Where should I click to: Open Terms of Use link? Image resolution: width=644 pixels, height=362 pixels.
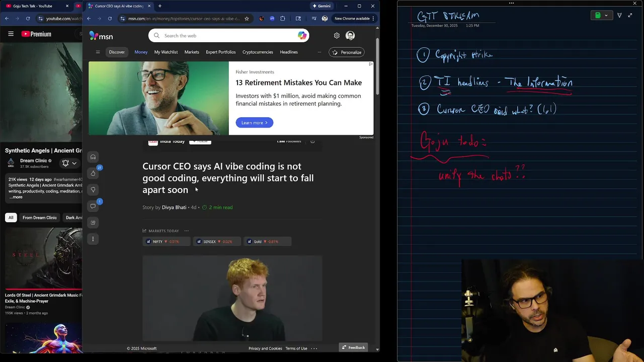pyautogui.click(x=296, y=348)
